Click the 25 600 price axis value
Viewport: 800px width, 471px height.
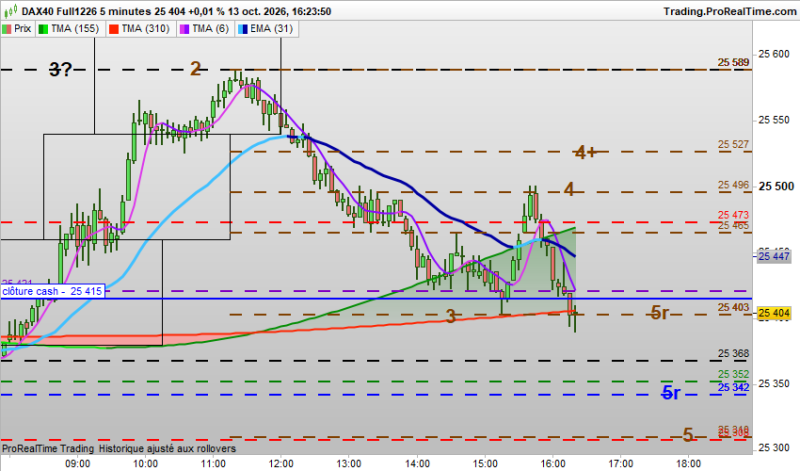pos(773,54)
